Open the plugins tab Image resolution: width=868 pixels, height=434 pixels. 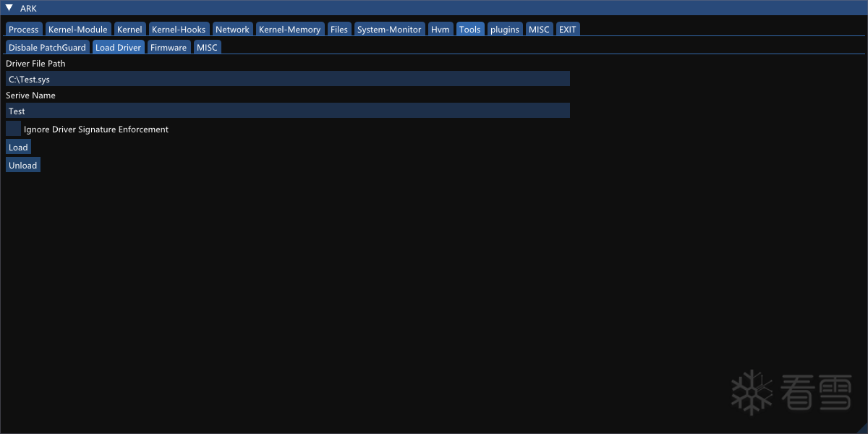coord(505,30)
